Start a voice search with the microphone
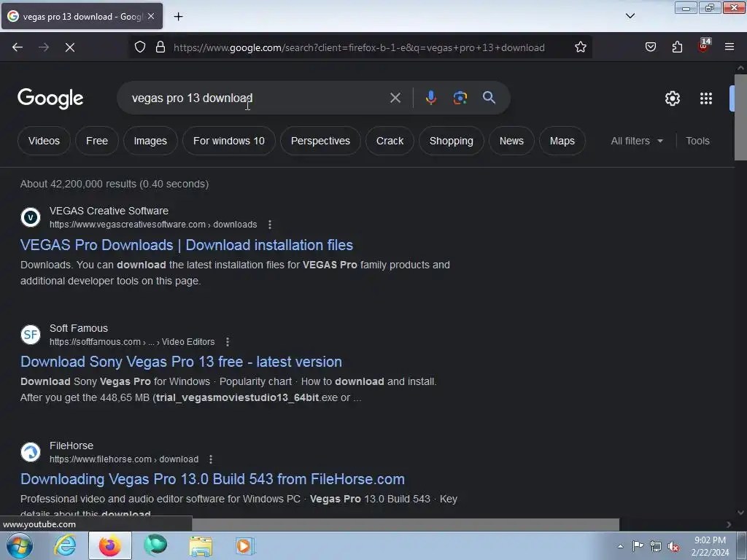Screen dimensions: 747x560 [430, 98]
